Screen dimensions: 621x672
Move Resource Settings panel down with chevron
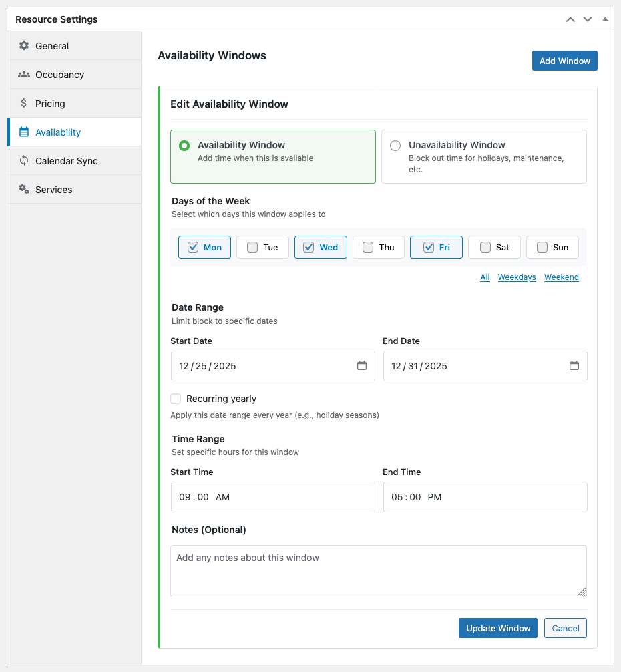click(x=588, y=19)
